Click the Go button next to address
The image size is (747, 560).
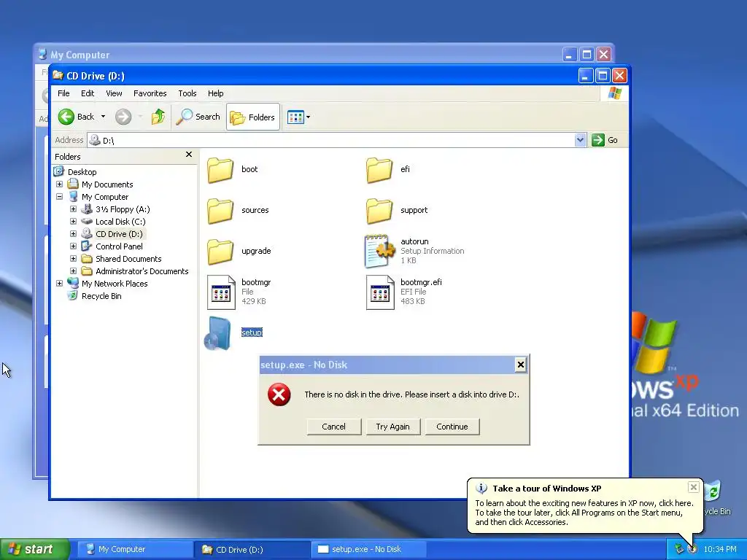point(605,140)
